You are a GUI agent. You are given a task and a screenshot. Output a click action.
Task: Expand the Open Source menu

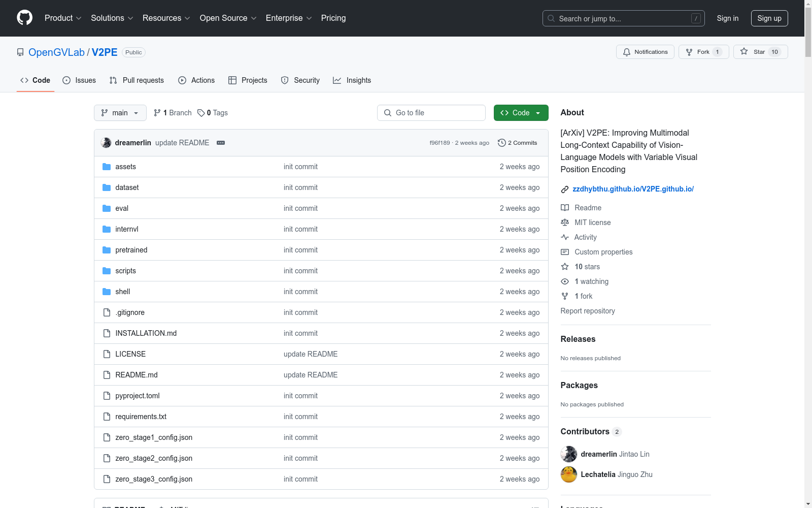228,18
